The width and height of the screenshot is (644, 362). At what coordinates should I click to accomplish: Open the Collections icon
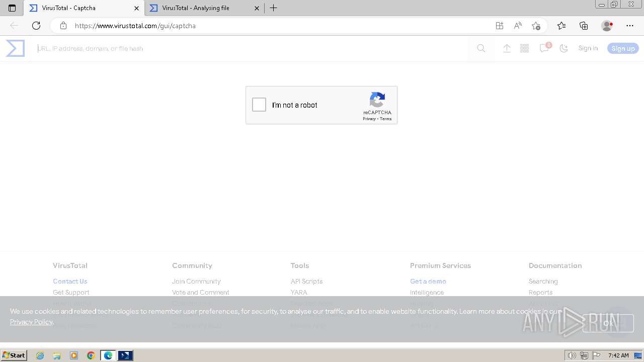(x=584, y=26)
